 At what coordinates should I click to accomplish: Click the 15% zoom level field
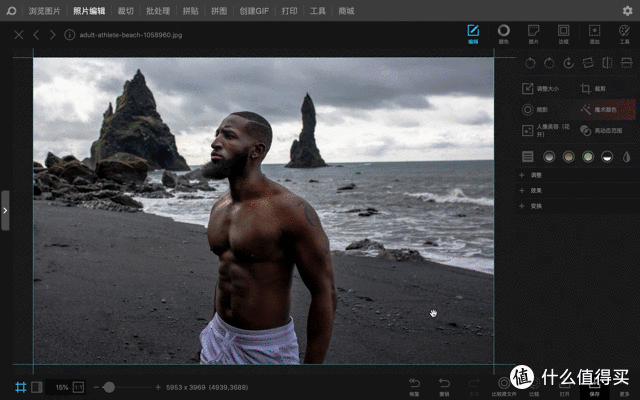click(x=62, y=387)
